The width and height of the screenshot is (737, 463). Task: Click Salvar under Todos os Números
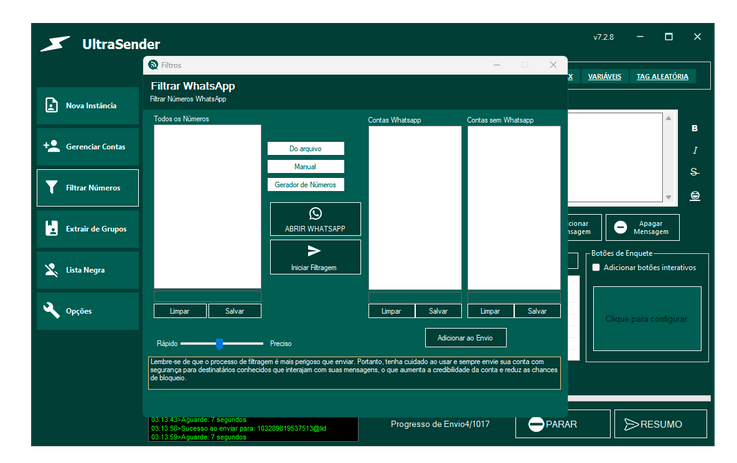(x=235, y=311)
